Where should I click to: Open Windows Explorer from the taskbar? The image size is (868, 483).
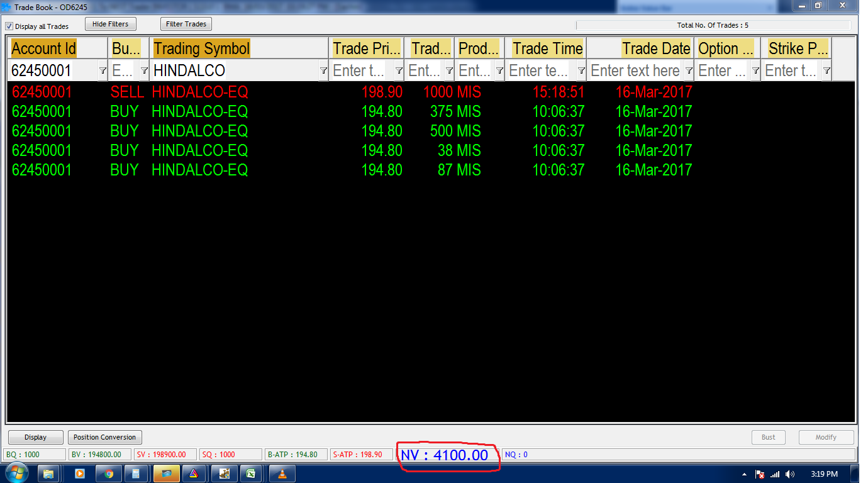click(49, 474)
